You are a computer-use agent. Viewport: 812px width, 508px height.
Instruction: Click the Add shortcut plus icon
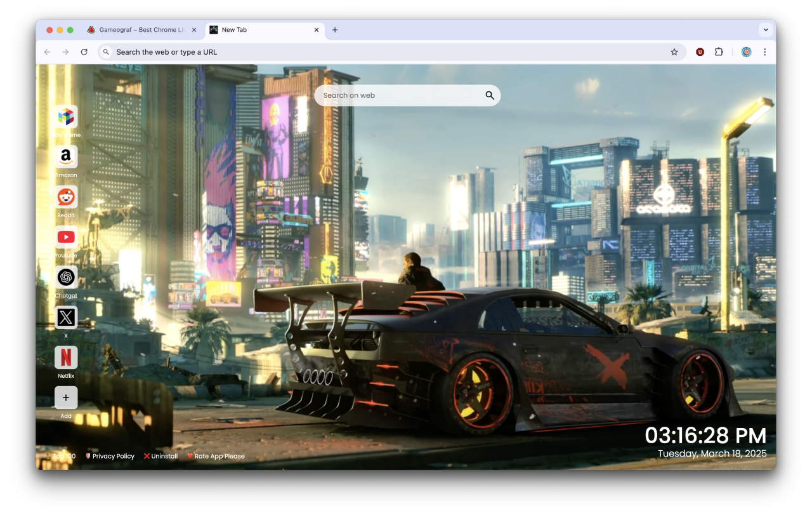coord(66,398)
